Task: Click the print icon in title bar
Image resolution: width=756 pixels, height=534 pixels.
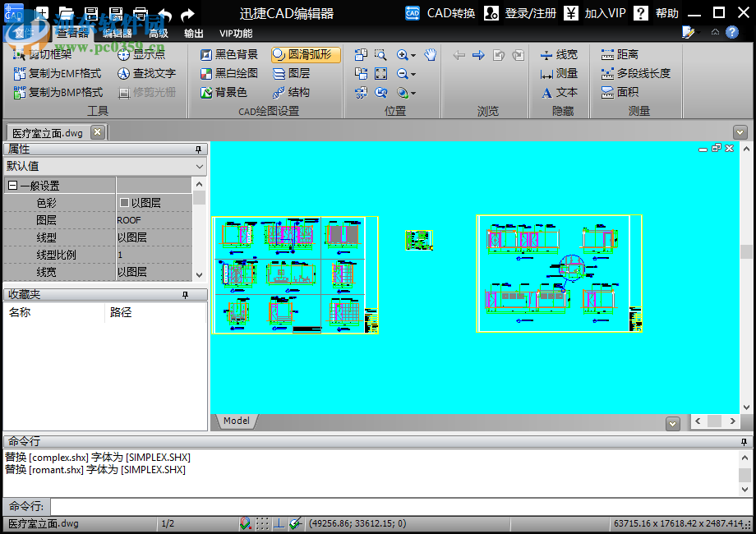Action: click(141, 13)
